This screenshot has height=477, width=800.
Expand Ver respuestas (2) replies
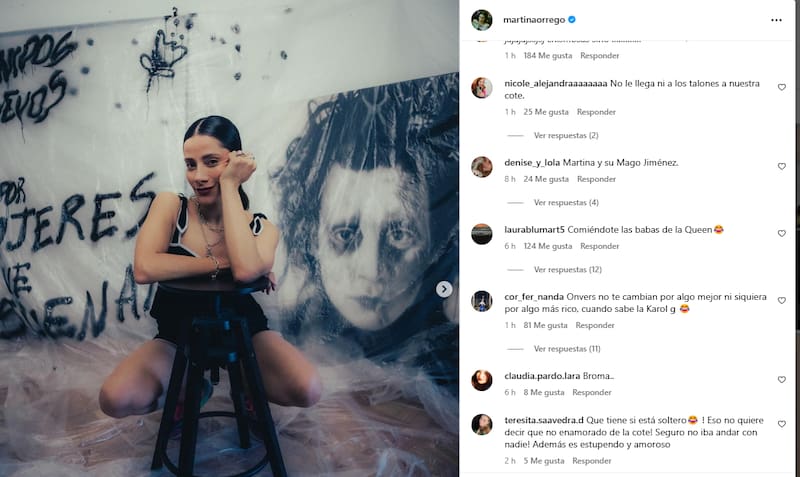point(566,135)
